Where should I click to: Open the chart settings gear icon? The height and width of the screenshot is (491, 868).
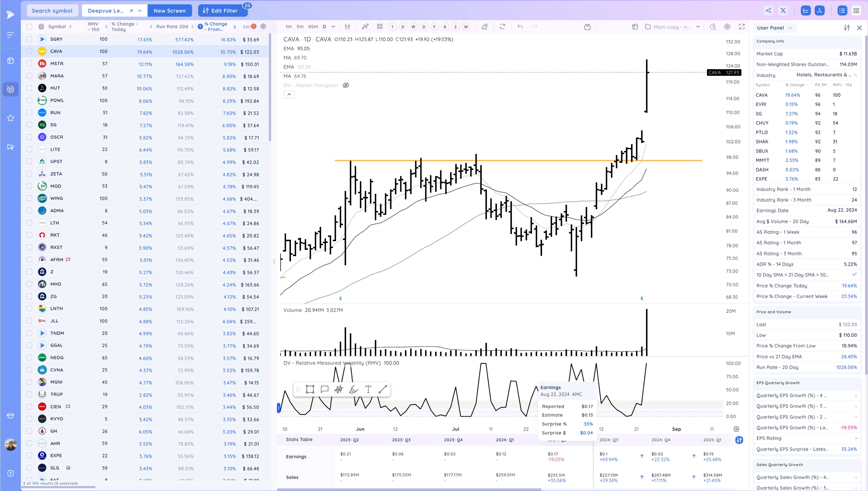tap(727, 27)
